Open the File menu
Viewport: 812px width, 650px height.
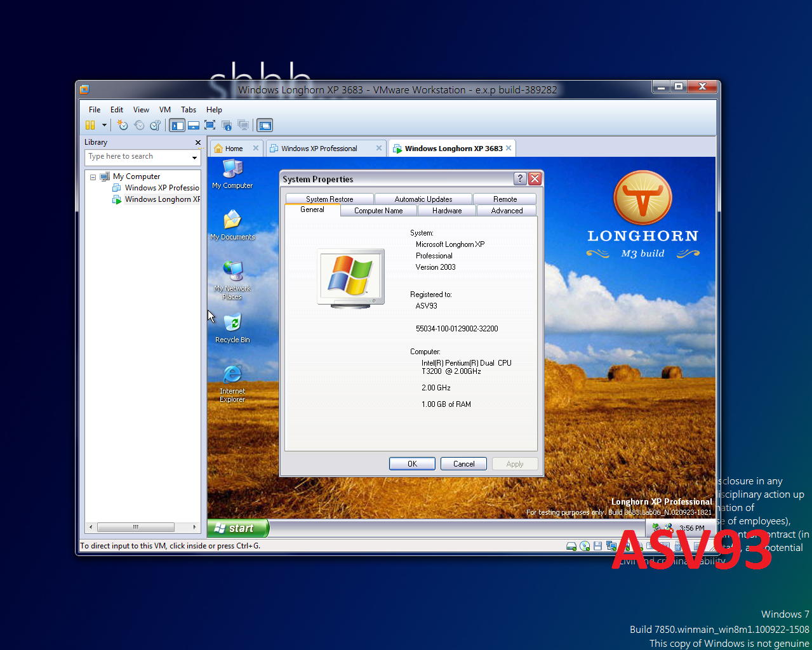95,110
